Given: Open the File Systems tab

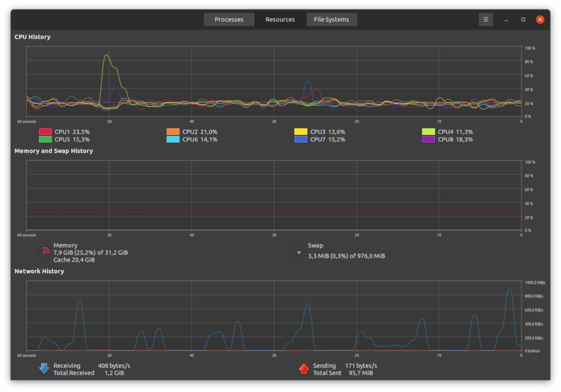Looking at the screenshot, I should (331, 19).
